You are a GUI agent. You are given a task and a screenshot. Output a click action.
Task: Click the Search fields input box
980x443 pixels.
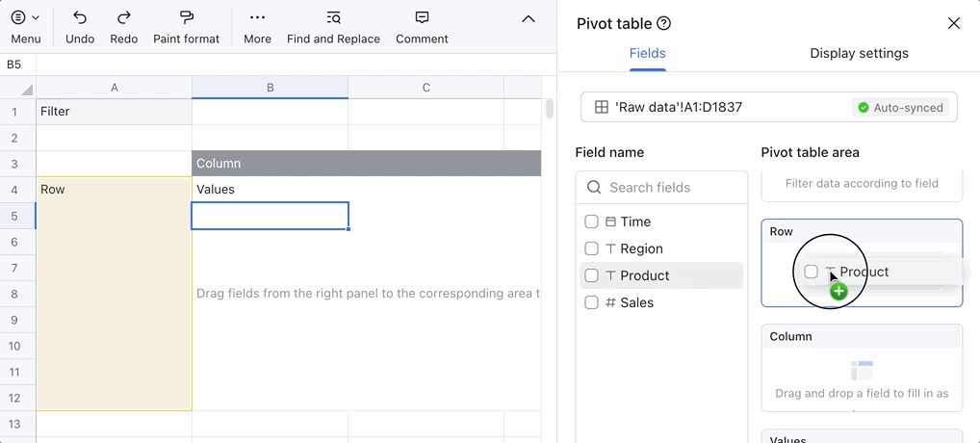670,188
